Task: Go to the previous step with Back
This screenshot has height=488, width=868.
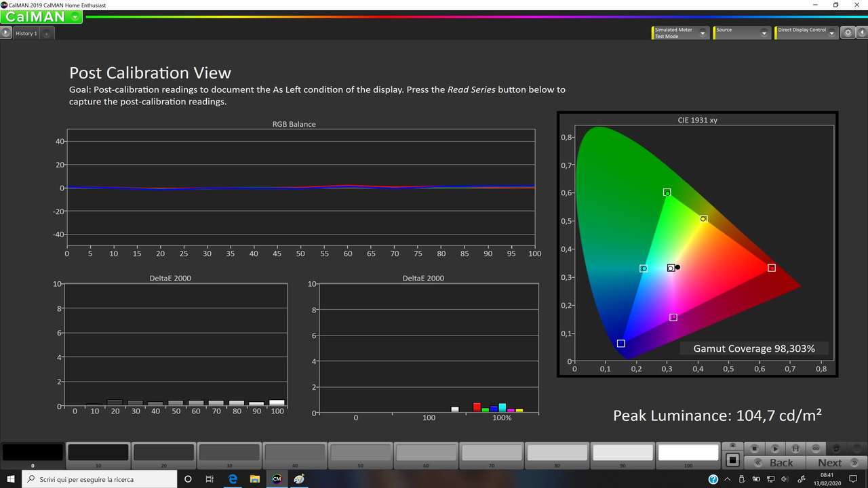Action: point(774,462)
